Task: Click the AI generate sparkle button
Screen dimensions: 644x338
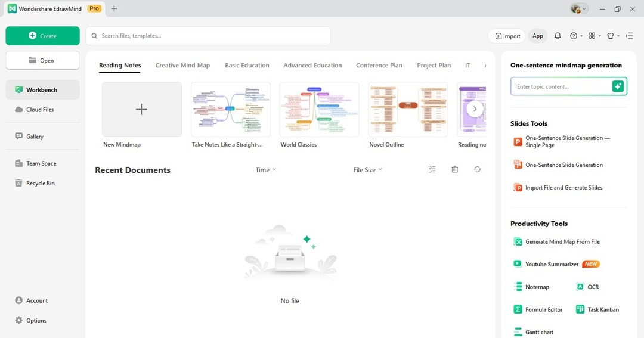Action: click(618, 86)
